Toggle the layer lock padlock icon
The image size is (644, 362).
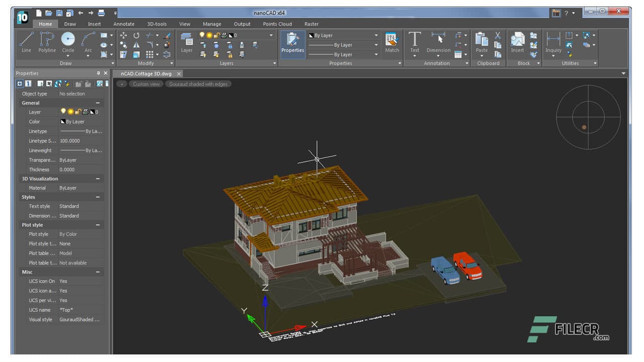pos(77,112)
